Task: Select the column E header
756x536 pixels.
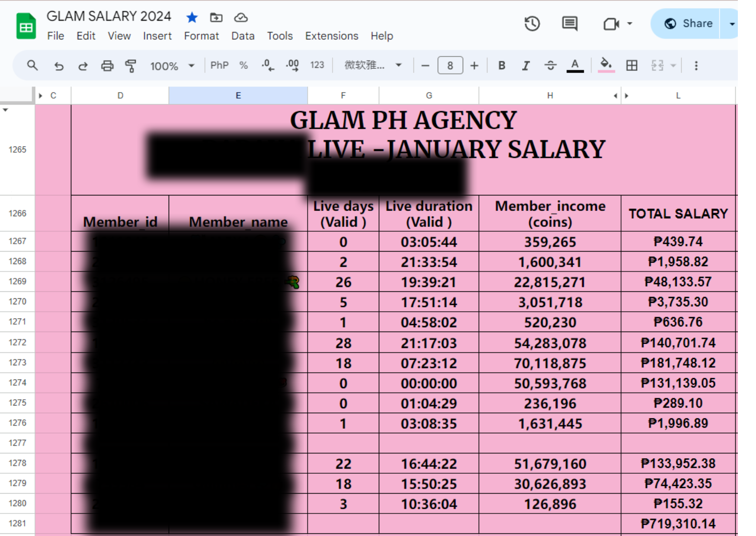Action: pyautogui.click(x=238, y=96)
